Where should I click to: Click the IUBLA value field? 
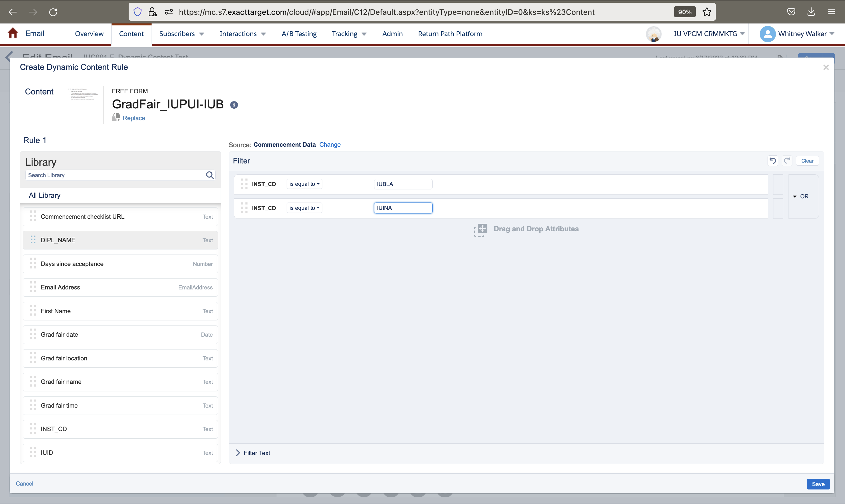click(x=403, y=184)
